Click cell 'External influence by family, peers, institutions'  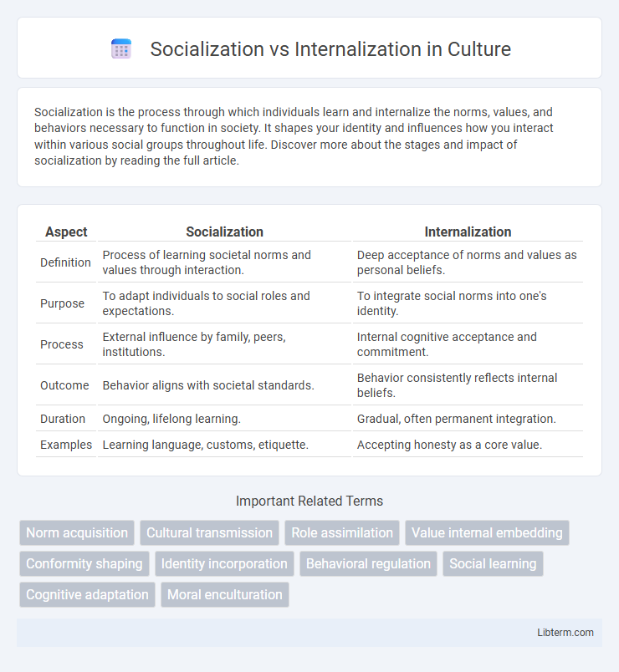pyautogui.click(x=224, y=344)
